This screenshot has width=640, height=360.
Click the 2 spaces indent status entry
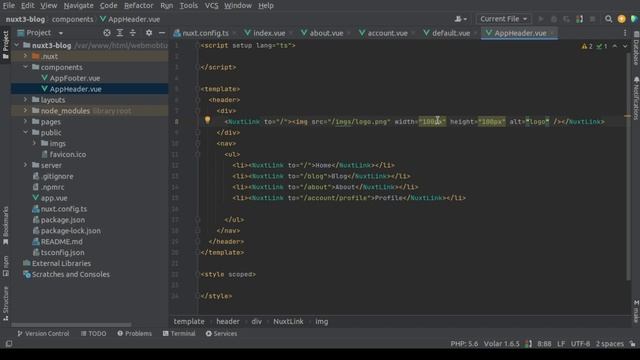point(609,344)
